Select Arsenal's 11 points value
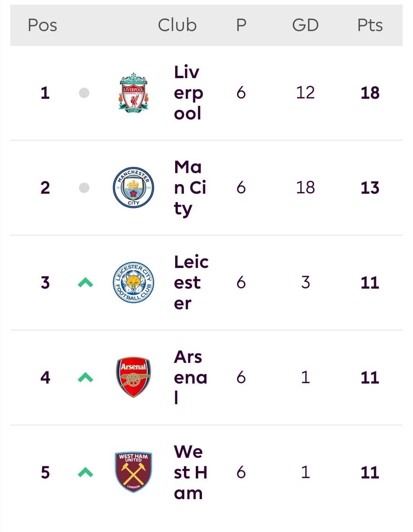 pyautogui.click(x=370, y=378)
